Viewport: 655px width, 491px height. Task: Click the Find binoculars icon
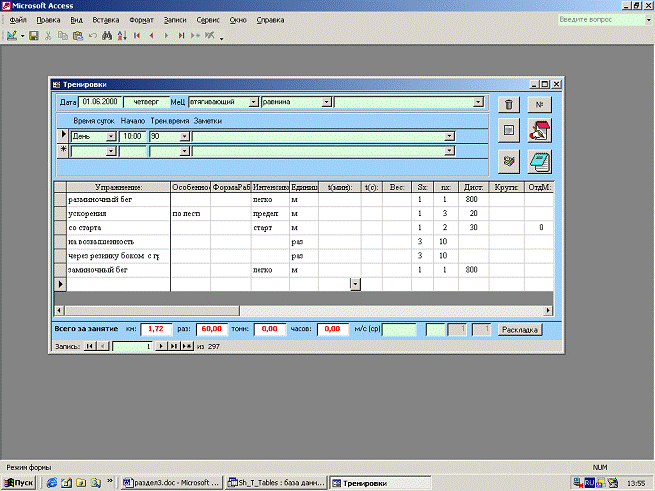point(105,36)
